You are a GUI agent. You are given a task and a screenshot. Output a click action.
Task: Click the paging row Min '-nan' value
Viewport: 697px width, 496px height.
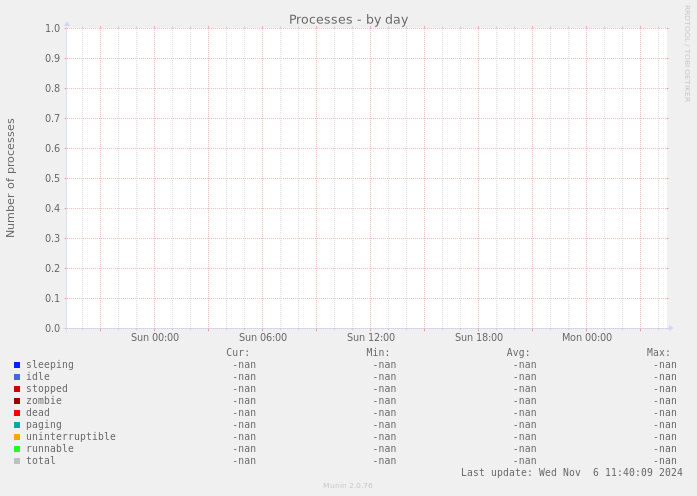click(x=384, y=425)
